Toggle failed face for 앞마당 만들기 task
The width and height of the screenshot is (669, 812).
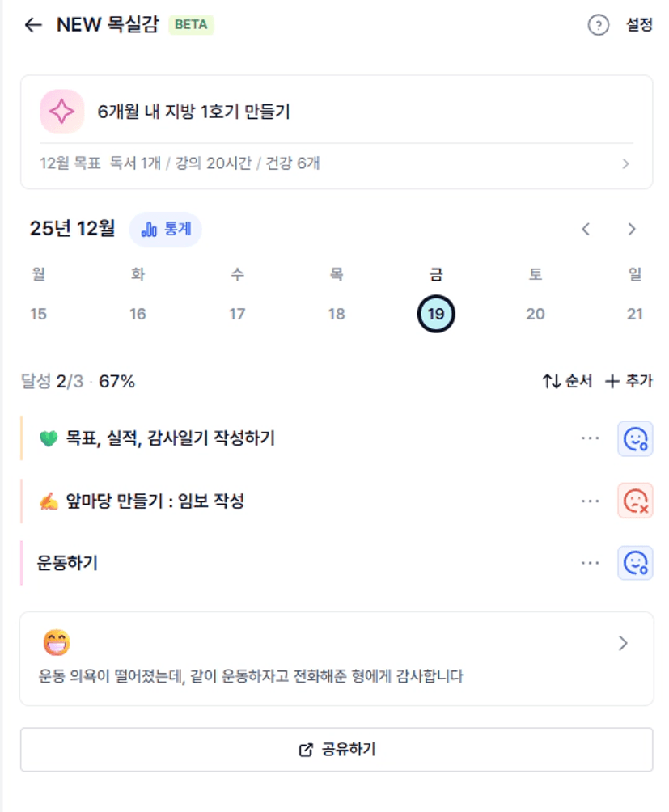635,501
